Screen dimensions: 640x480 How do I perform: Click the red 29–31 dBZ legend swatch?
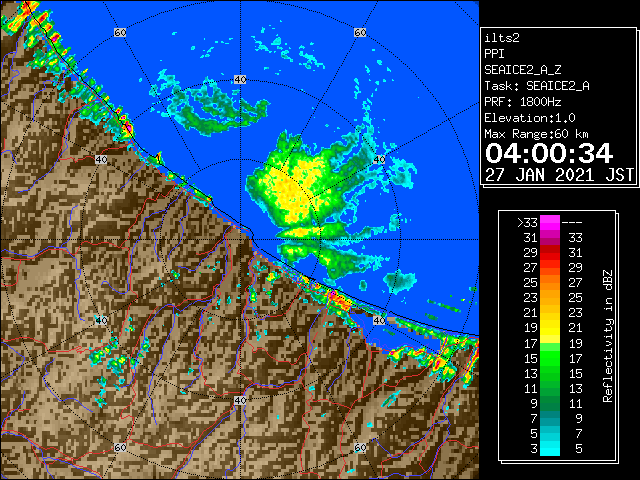[x=550, y=253]
